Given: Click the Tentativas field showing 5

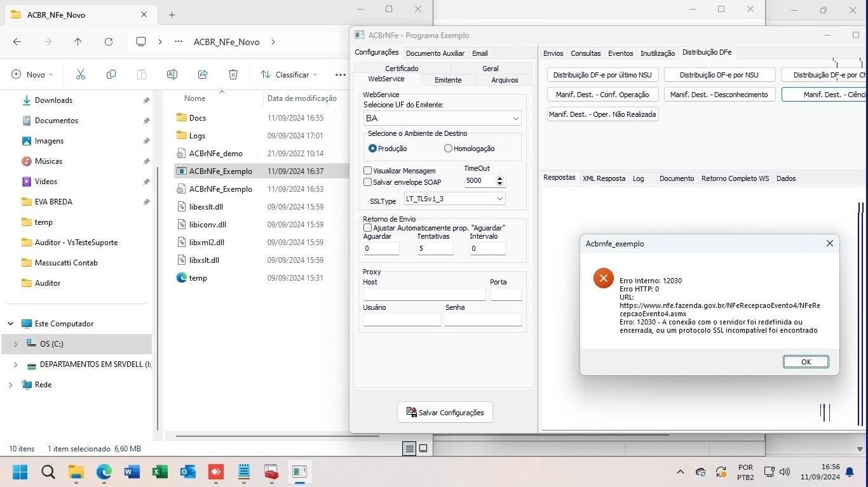Looking at the screenshot, I should pyautogui.click(x=435, y=248).
